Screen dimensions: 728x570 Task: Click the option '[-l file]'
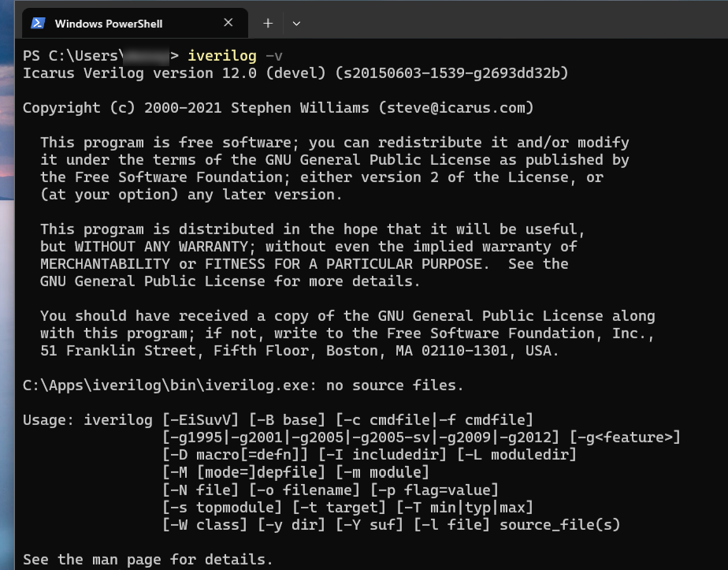coord(451,525)
